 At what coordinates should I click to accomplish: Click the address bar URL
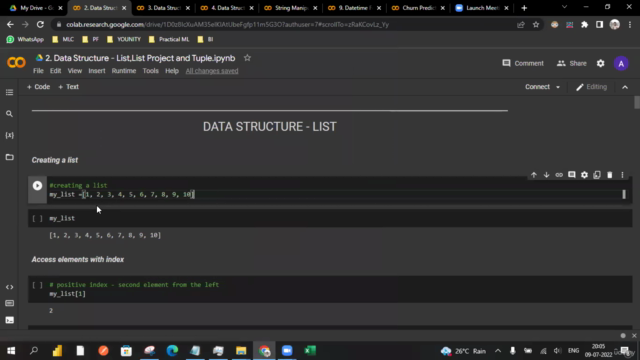coord(227,24)
